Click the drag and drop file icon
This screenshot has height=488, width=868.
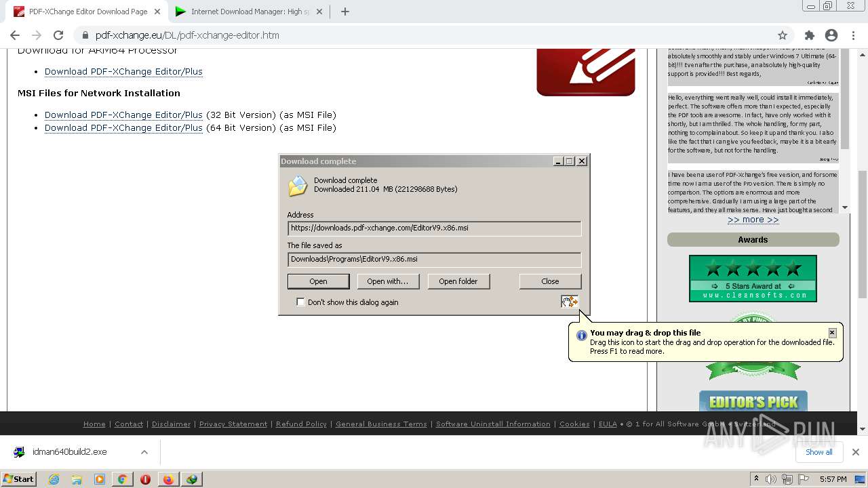point(569,302)
